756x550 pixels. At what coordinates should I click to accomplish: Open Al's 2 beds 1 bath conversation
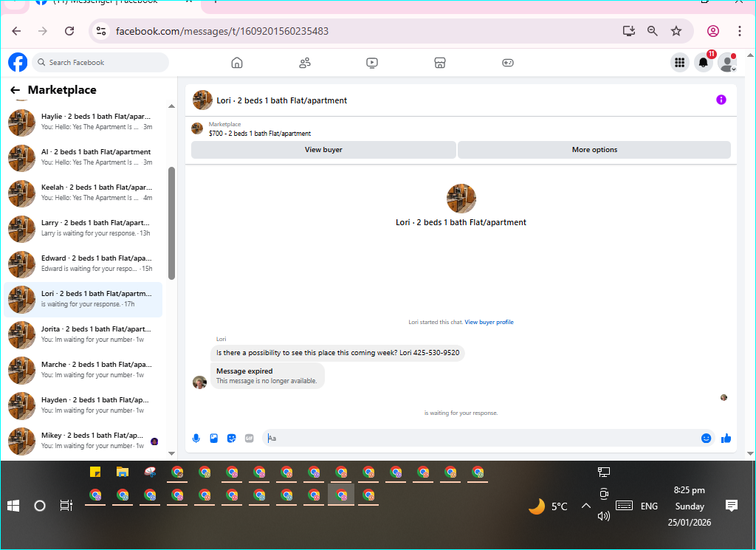pyautogui.click(x=83, y=158)
